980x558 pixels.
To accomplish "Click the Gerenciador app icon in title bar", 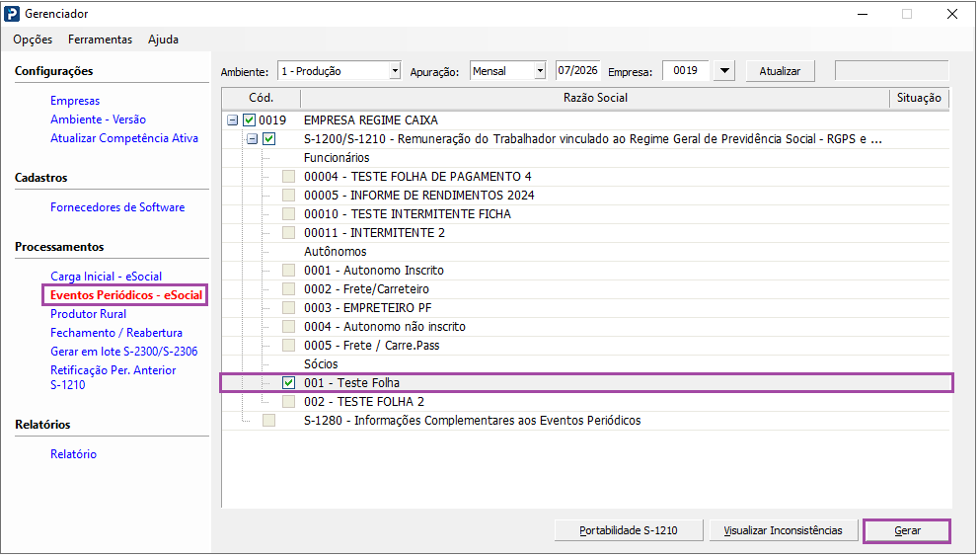I will pyautogui.click(x=11, y=14).
